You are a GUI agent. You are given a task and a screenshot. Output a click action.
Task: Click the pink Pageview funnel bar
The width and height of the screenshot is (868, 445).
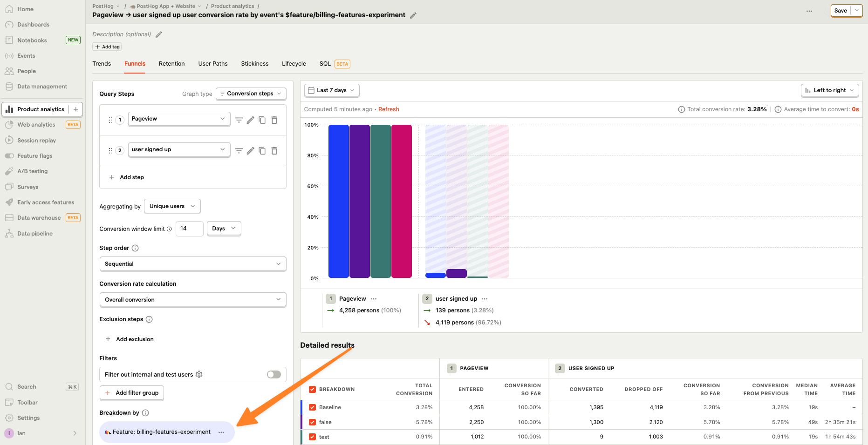click(402, 201)
